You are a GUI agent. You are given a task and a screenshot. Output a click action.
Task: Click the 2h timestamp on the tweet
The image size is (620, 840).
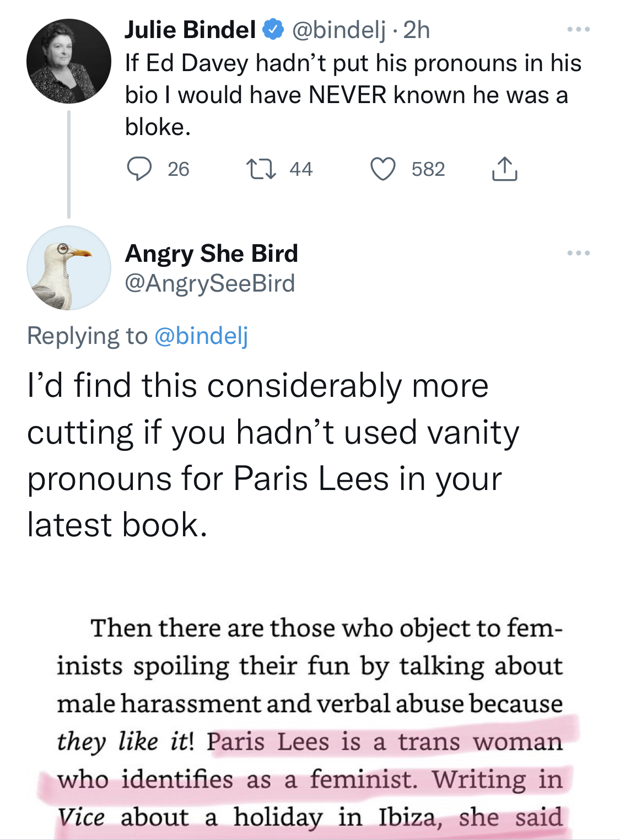(417, 30)
